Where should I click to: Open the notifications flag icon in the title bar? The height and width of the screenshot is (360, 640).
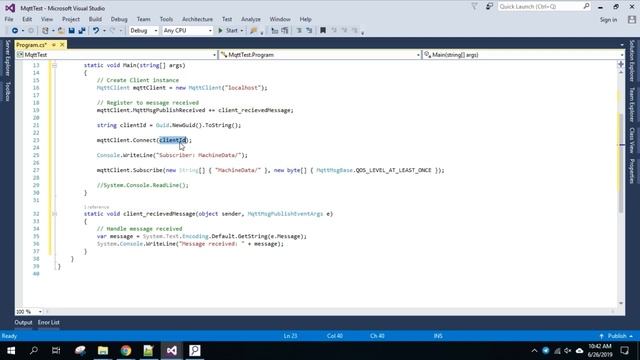(x=474, y=7)
